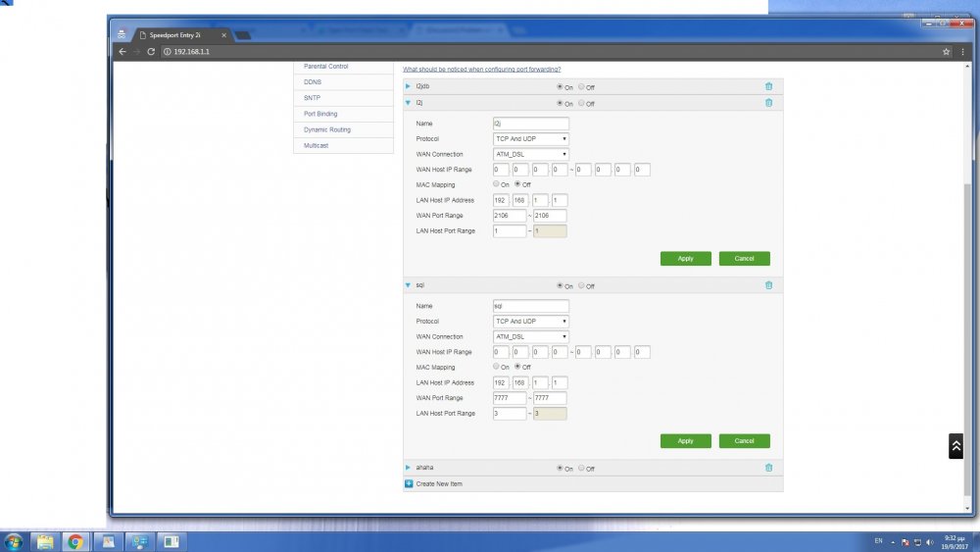Image resolution: width=980 pixels, height=552 pixels.
Task: Turn off the l2jdb rule
Action: click(x=581, y=87)
